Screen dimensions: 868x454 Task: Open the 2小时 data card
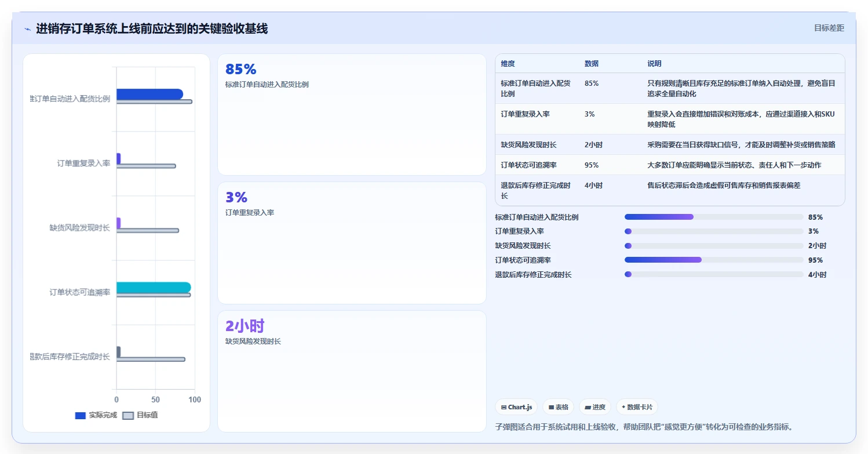click(352, 371)
